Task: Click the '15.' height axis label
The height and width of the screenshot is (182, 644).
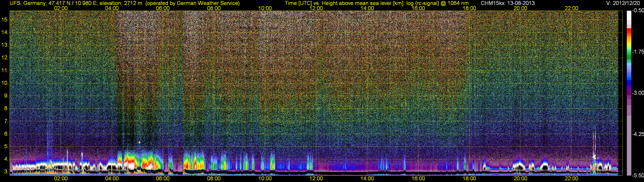Action: [5, 19]
